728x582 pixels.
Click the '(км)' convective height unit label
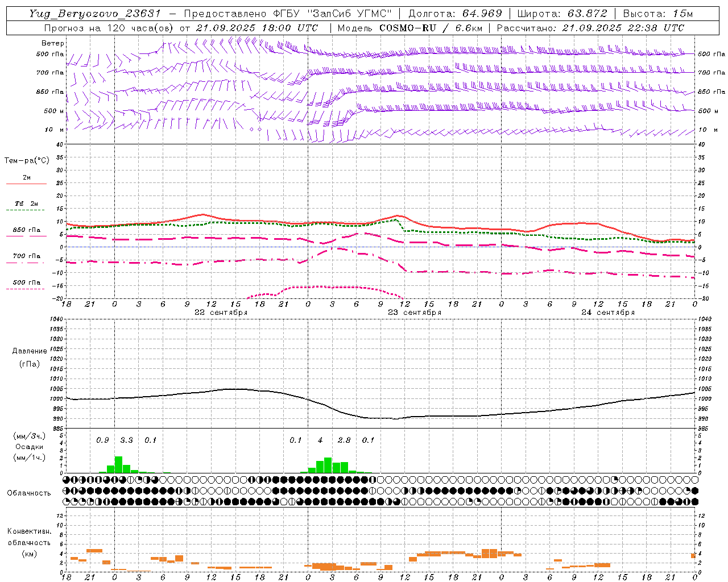point(30,554)
